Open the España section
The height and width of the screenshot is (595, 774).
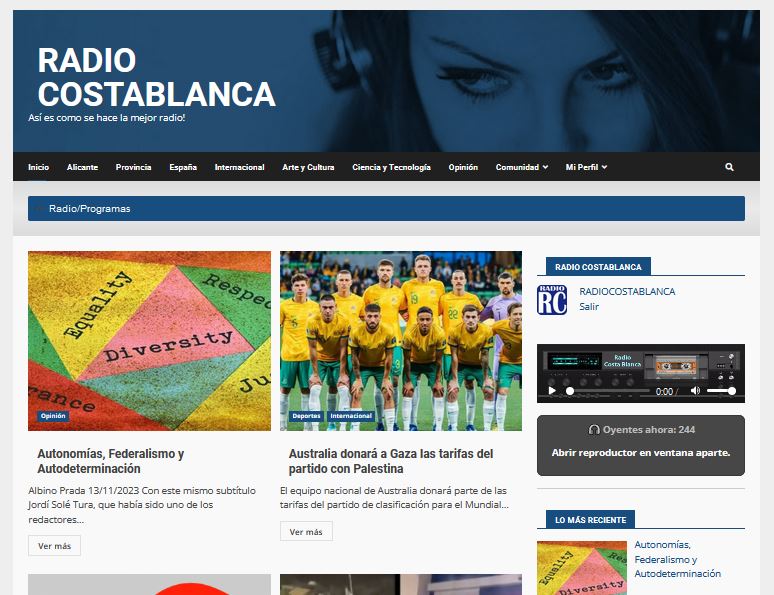[183, 167]
